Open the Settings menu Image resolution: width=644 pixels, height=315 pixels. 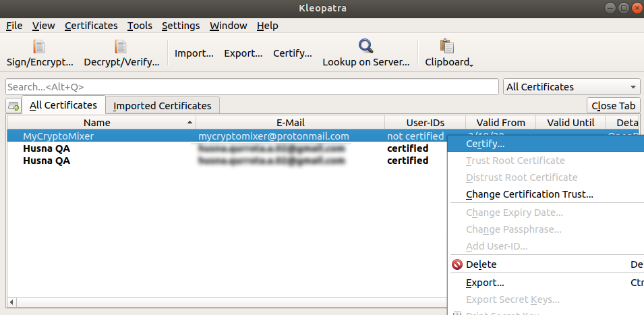point(181,26)
